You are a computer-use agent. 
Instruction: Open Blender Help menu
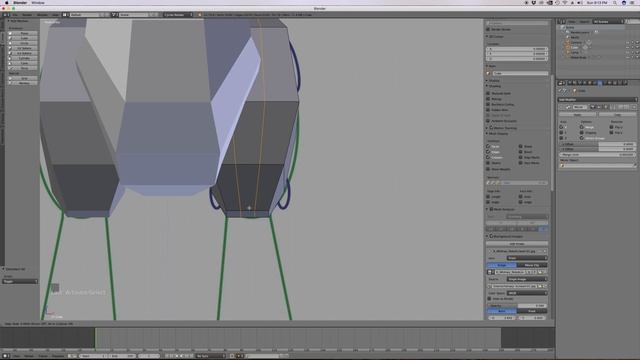click(x=55, y=15)
